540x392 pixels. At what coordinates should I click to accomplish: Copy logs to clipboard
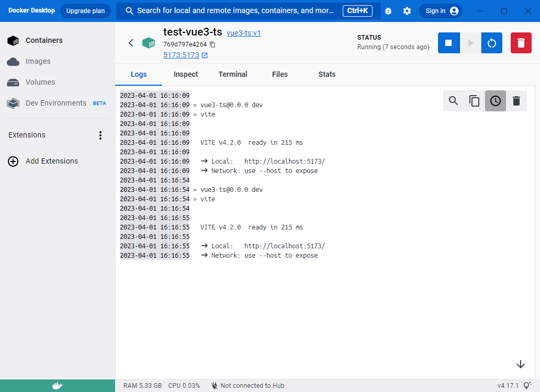point(474,101)
